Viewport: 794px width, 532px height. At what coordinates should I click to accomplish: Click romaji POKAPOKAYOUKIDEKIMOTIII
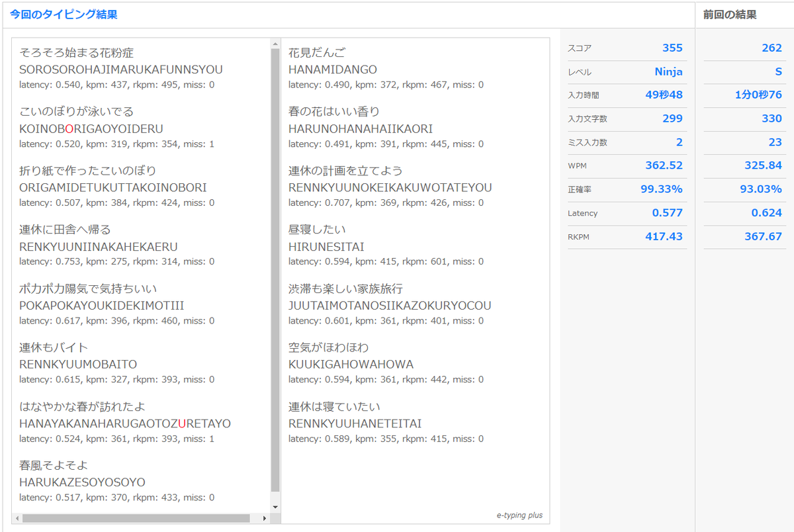pos(102,306)
